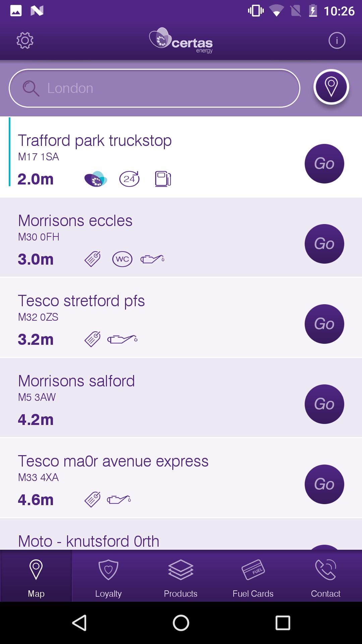The image size is (362, 644).
Task: Tap Go for Tesco ma0r avenue express
Action: click(x=324, y=484)
